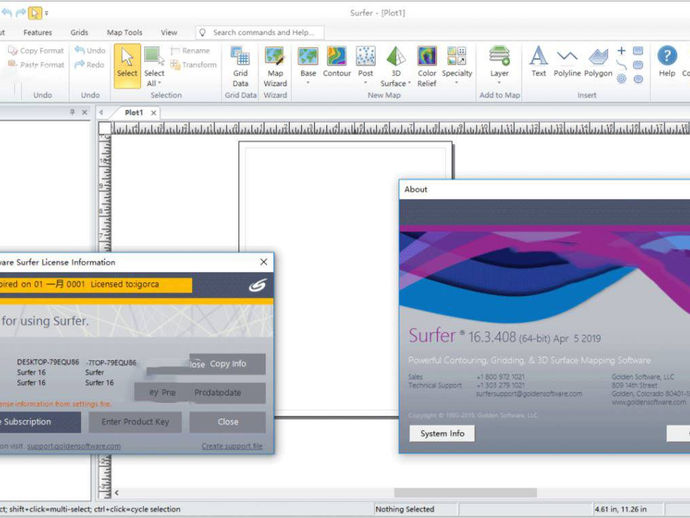Click the Subscription button

click(x=40, y=422)
